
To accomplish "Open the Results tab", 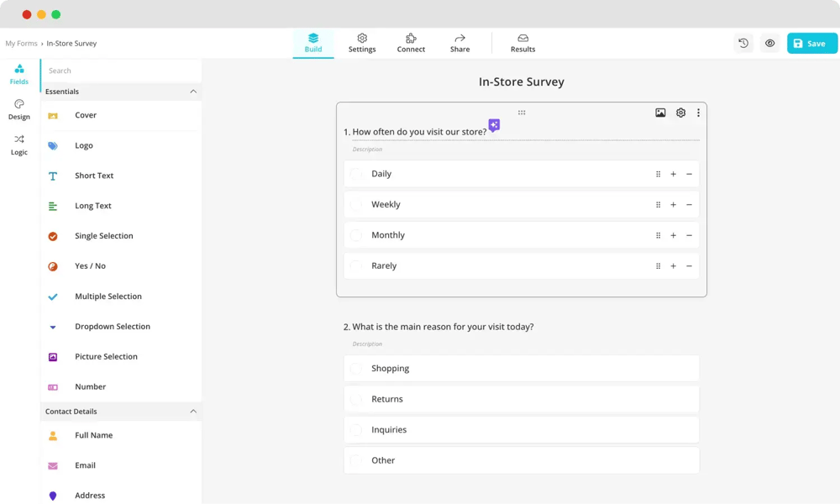I will point(522,44).
